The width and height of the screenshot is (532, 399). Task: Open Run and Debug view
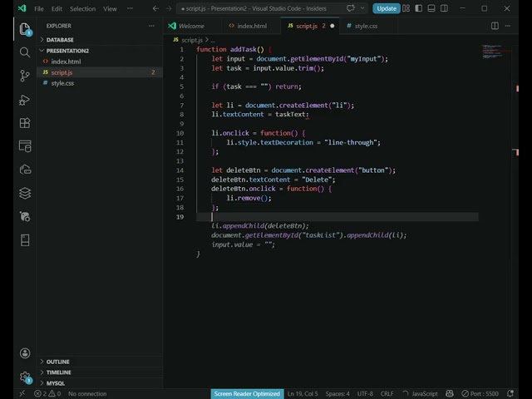pos(25,100)
